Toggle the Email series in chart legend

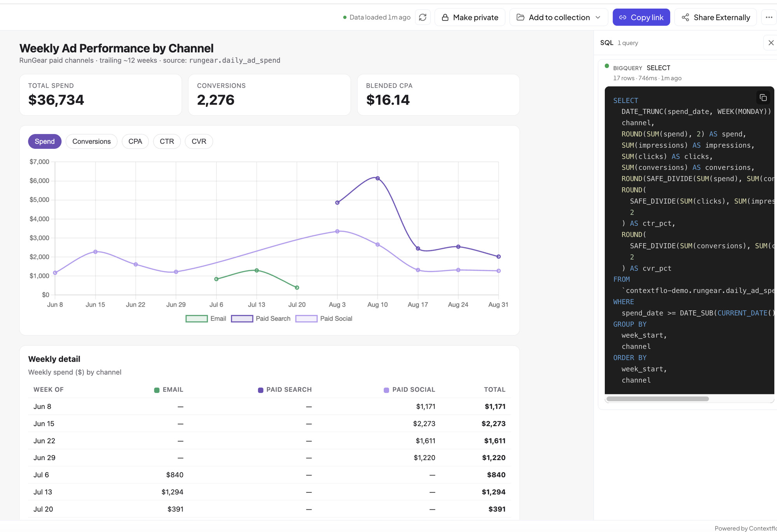coord(206,319)
